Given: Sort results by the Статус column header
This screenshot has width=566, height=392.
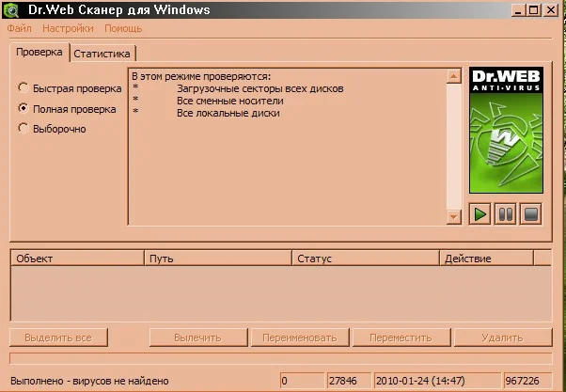Looking at the screenshot, I should pos(366,259).
